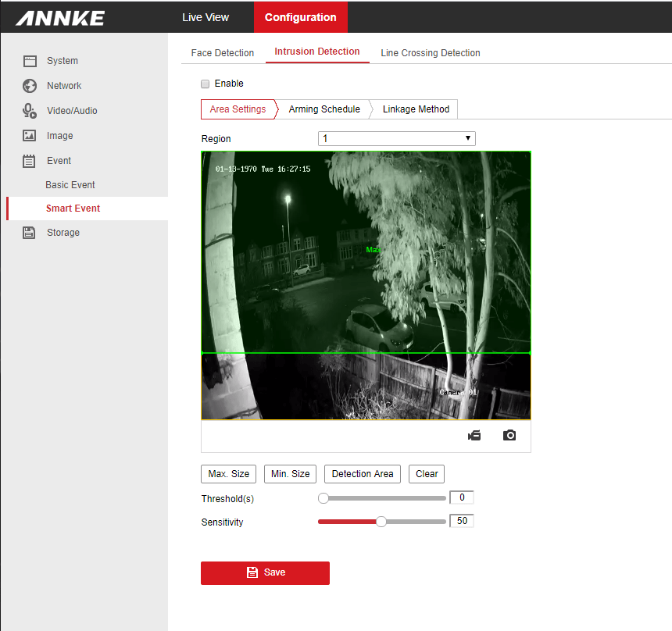Click the Storage disk icon
672x631 pixels.
(30, 233)
